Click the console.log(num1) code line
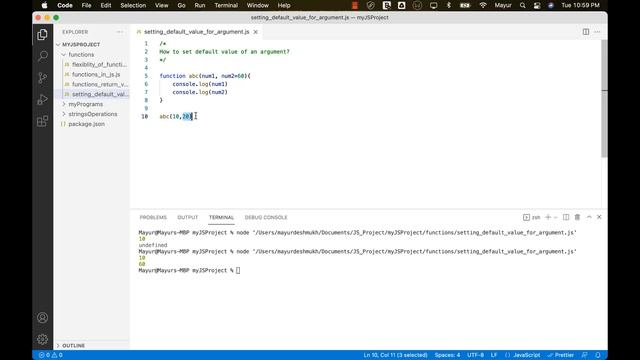The height and width of the screenshot is (360, 640). pos(200,84)
